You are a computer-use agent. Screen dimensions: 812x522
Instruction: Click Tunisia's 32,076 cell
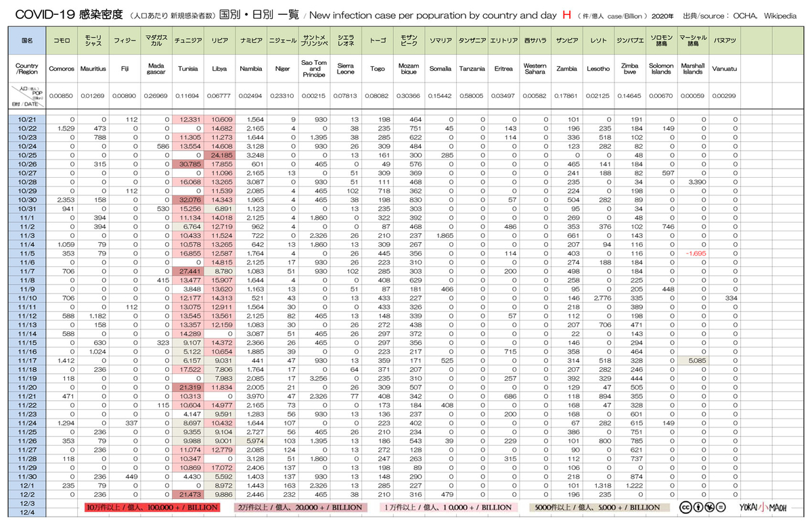[187, 200]
